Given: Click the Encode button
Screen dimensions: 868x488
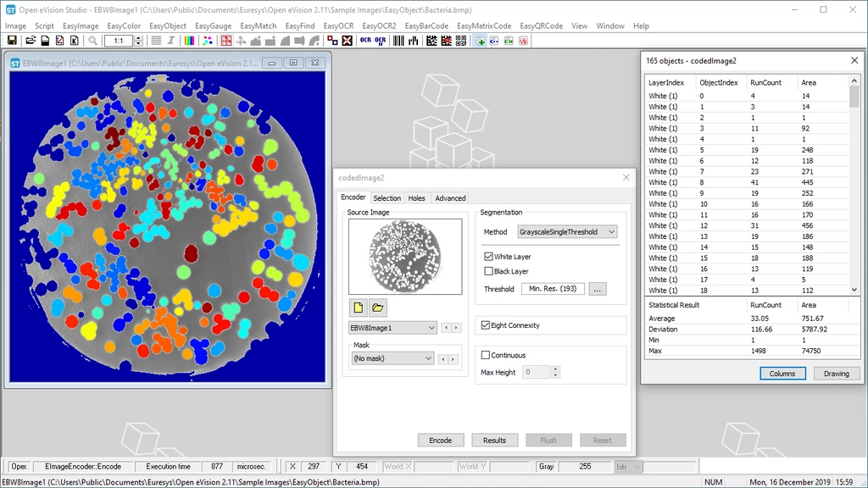Looking at the screenshot, I should [440, 440].
